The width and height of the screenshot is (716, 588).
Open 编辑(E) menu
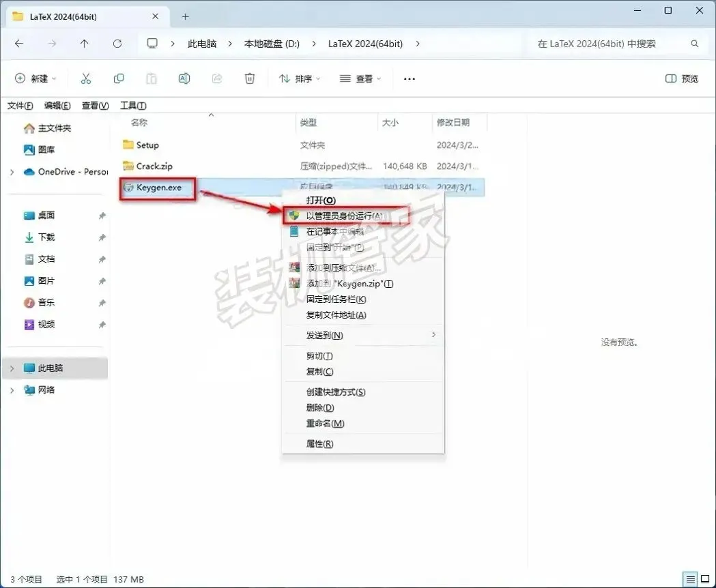point(57,106)
